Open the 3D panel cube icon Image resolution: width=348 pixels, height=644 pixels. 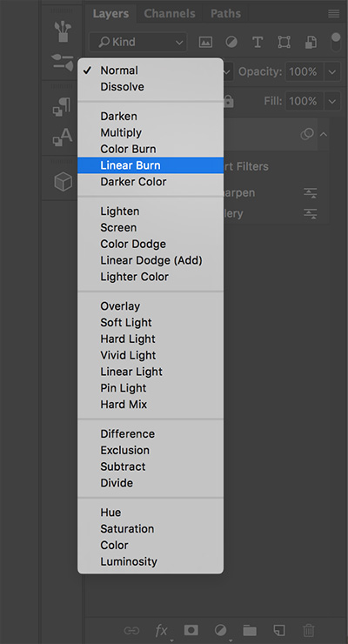(x=63, y=182)
